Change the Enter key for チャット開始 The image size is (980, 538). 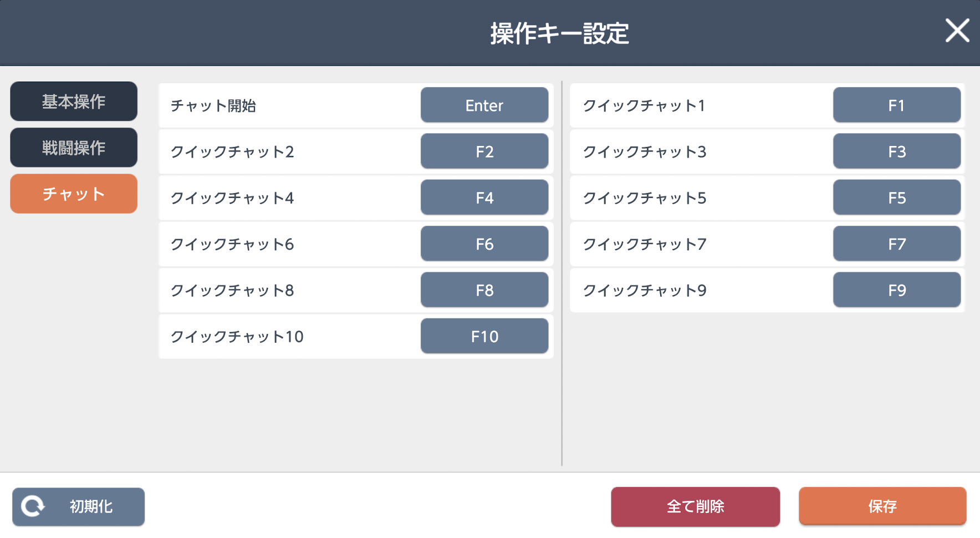[484, 105]
